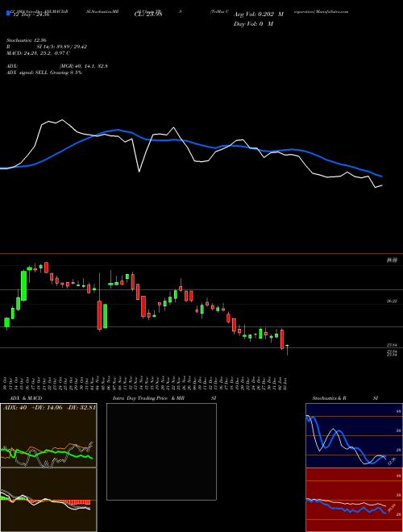This screenshot has height=532, width=403.
Task: Click the MunafaSutra.com watermark link at top
Action: [x=332, y=11]
